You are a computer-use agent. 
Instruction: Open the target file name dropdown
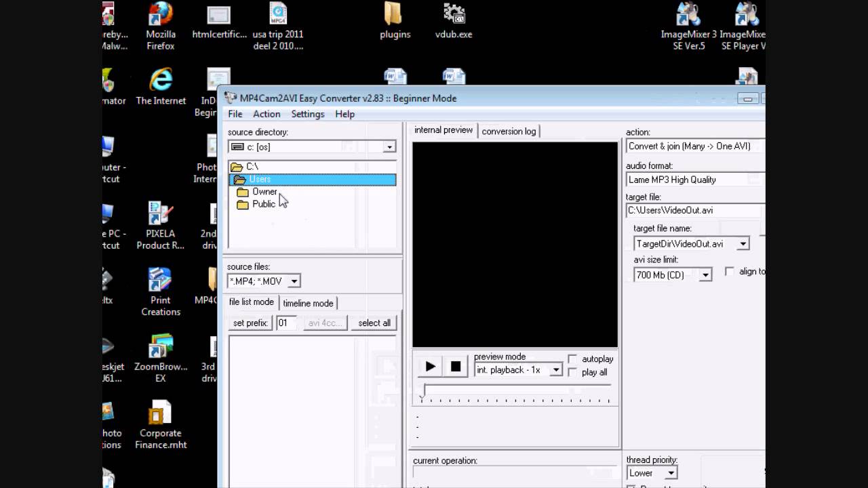(743, 244)
